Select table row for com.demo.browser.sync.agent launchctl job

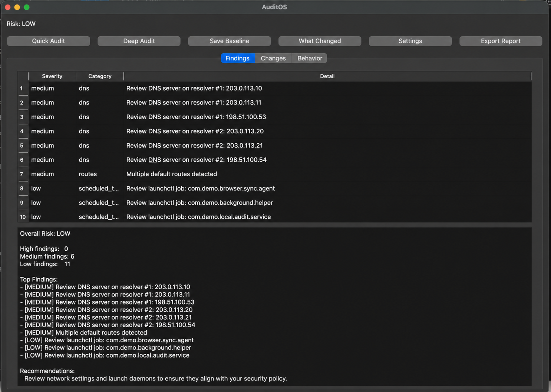[275, 189]
